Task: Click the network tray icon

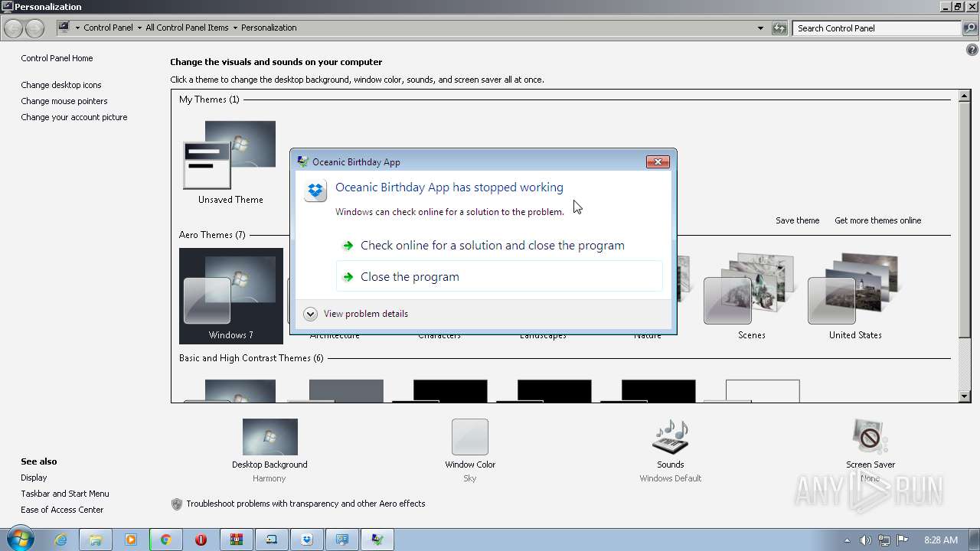Action: (884, 540)
